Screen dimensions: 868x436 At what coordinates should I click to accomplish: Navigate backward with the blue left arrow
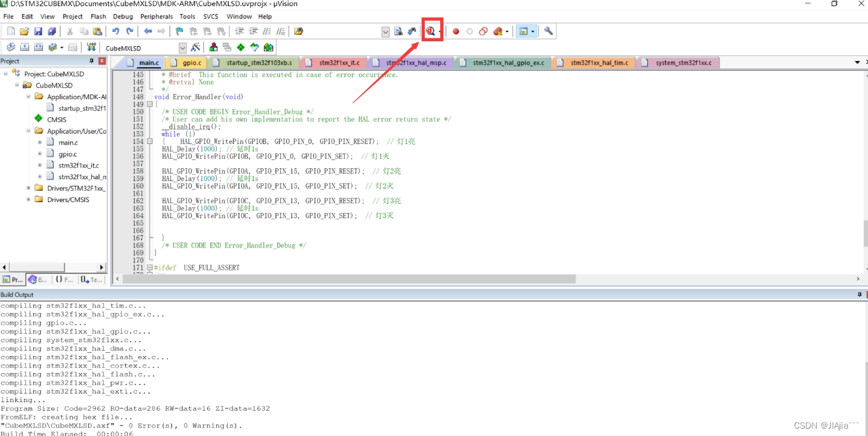pos(148,31)
